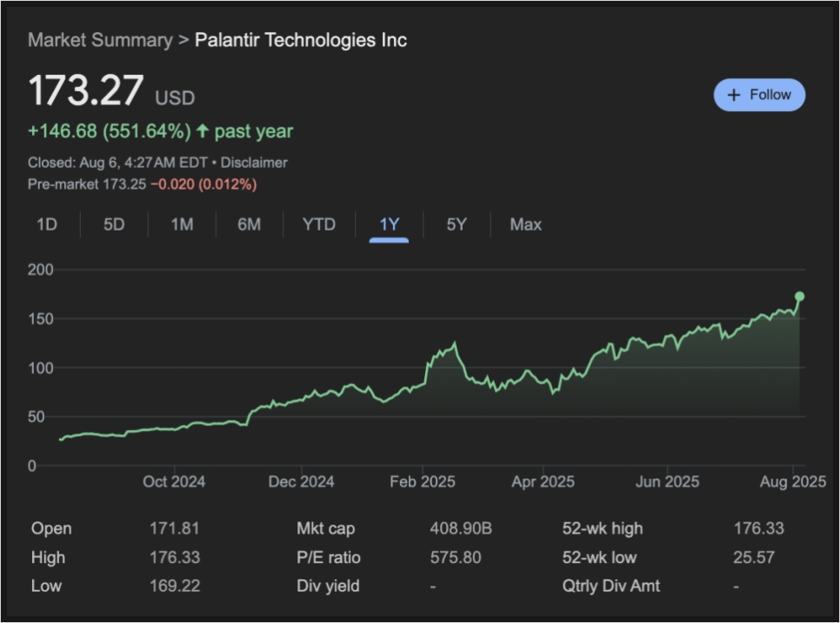
Task: Switch chart to 1M range
Action: tap(182, 224)
